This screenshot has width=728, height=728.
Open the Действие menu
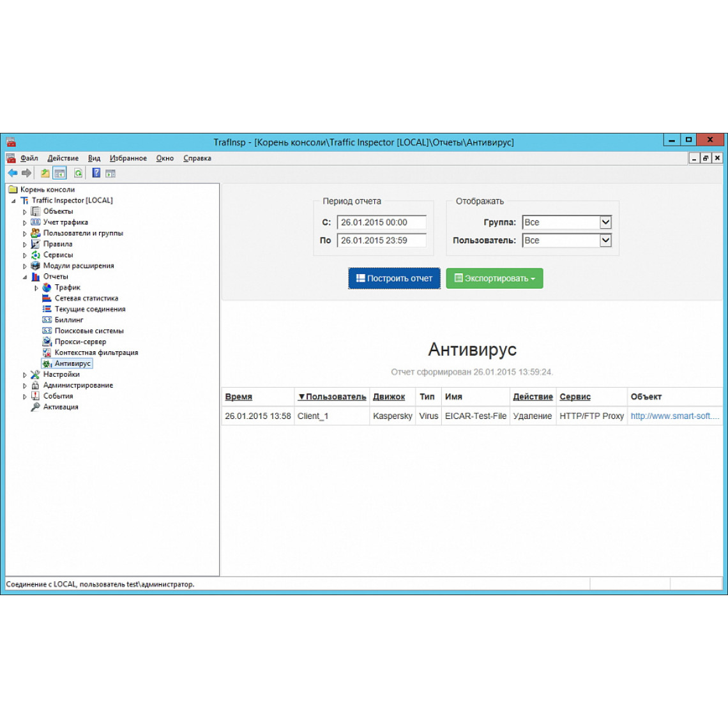(63, 158)
